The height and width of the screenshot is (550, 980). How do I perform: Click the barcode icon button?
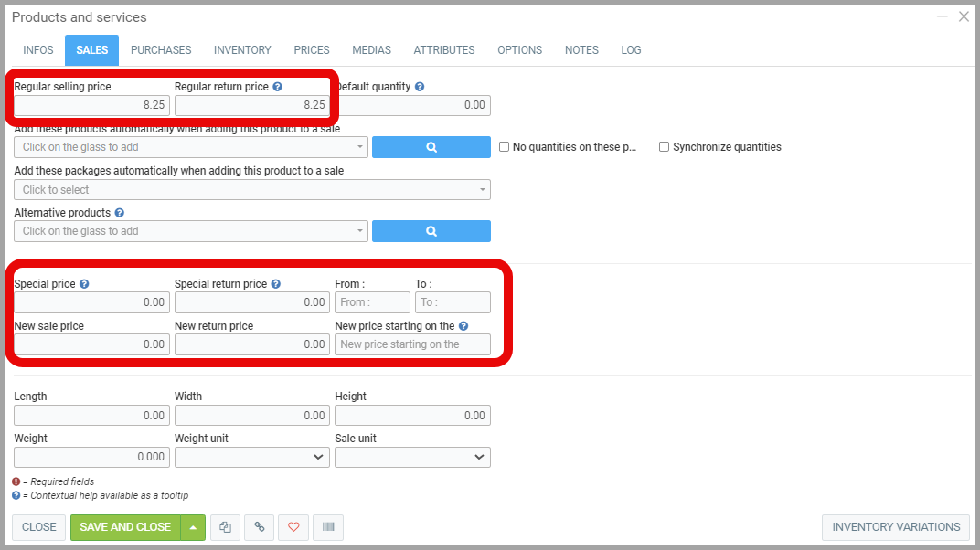click(x=327, y=527)
